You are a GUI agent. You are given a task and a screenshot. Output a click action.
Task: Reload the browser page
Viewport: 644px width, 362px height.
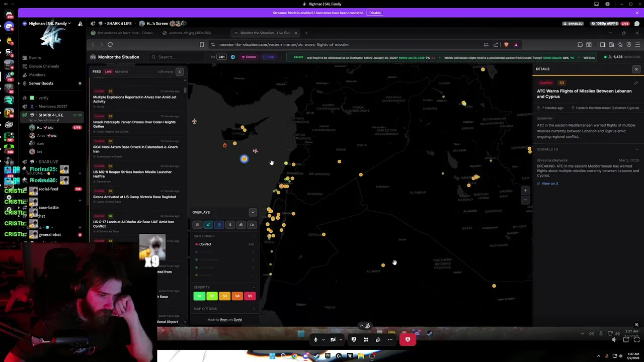point(110,45)
